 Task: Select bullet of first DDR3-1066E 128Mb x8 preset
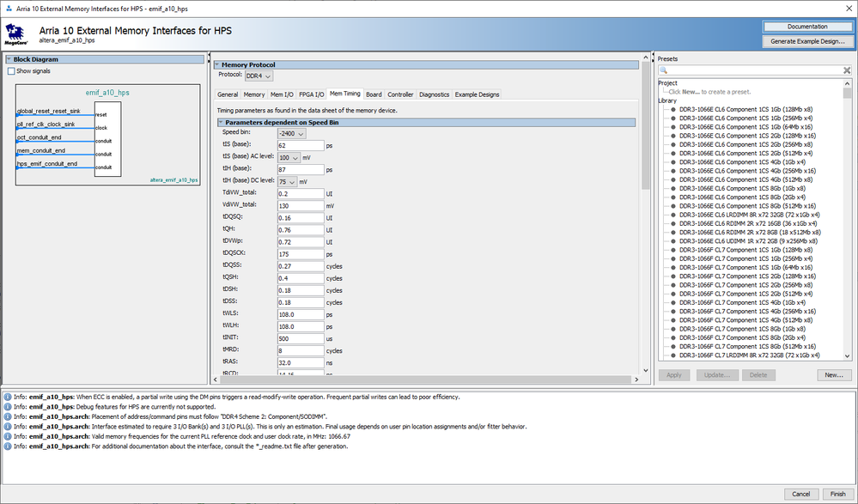[673, 110]
